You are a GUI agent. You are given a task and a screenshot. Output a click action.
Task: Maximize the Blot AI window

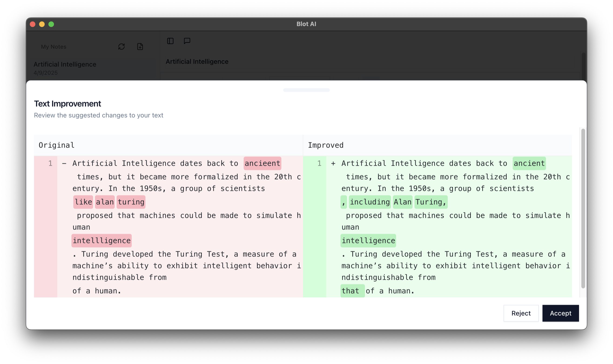tap(51, 24)
